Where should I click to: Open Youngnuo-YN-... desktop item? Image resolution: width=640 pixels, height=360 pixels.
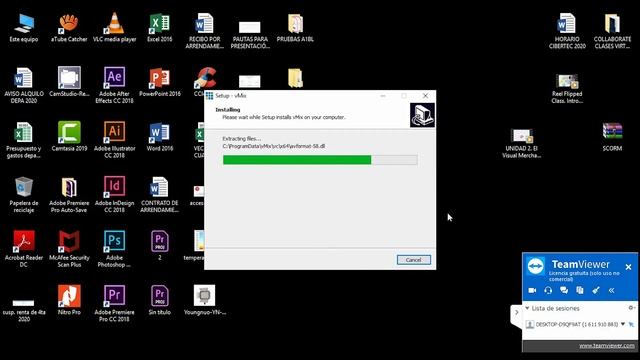pyautogui.click(x=204, y=300)
